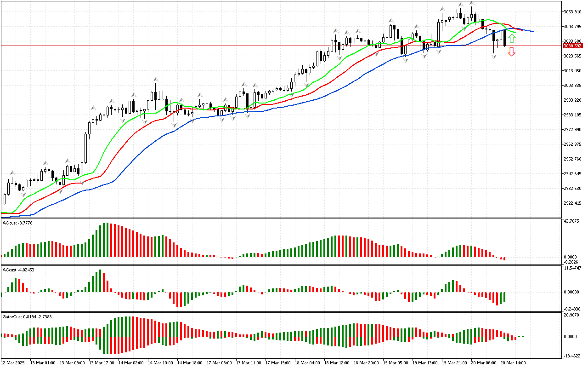Click price level 3013.450 on the axis
The height and width of the screenshot is (368, 588).
(x=573, y=70)
